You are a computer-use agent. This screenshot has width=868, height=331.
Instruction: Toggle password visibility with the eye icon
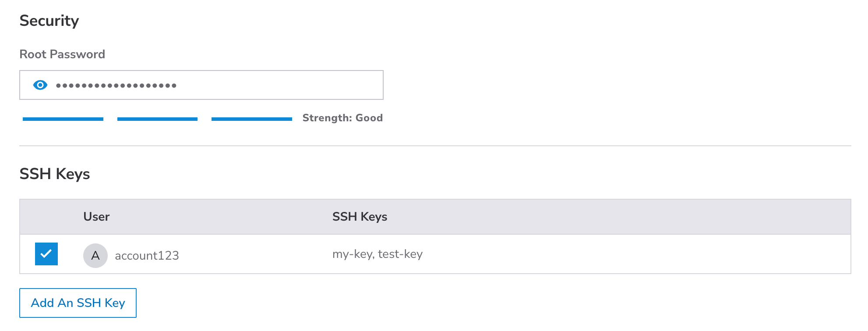tap(40, 85)
